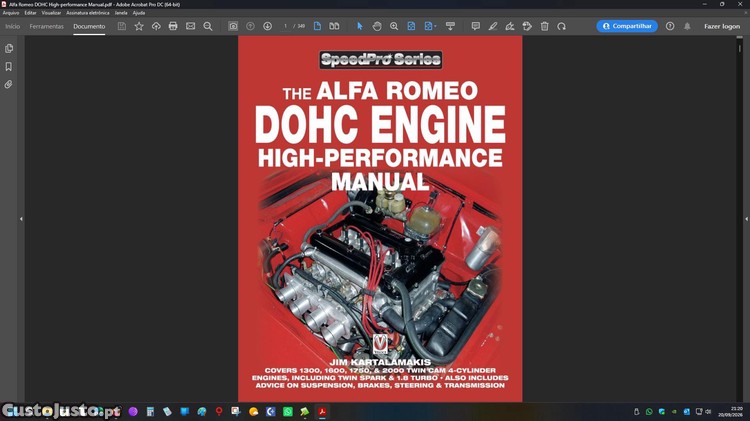Open the Bookmarks panel in the sidebar
750x421 pixels.
pyautogui.click(x=9, y=66)
